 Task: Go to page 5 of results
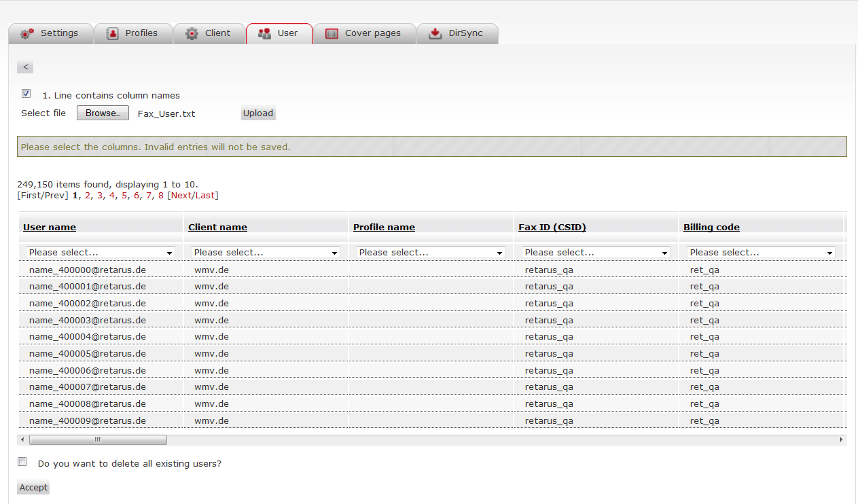124,196
